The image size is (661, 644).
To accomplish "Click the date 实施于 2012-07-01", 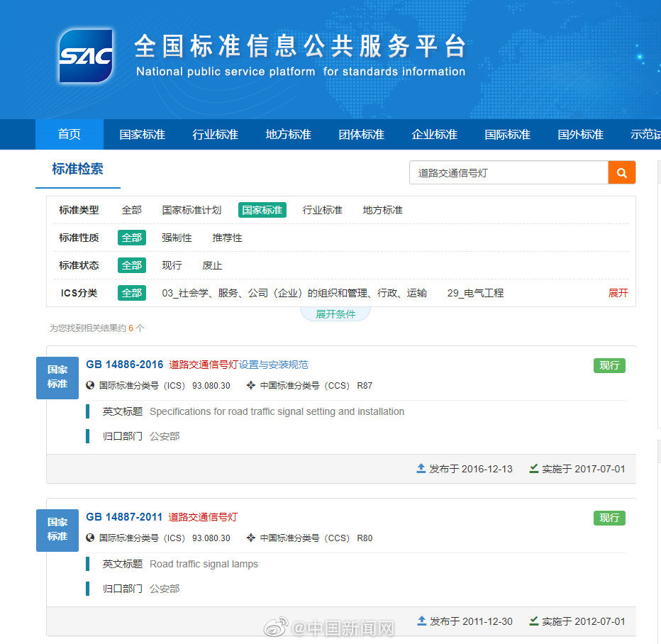I will (x=583, y=621).
